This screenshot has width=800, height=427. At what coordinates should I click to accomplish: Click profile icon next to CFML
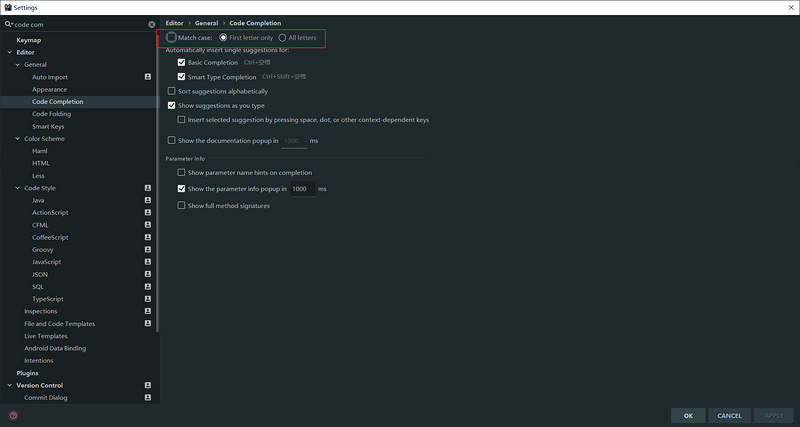pos(148,225)
